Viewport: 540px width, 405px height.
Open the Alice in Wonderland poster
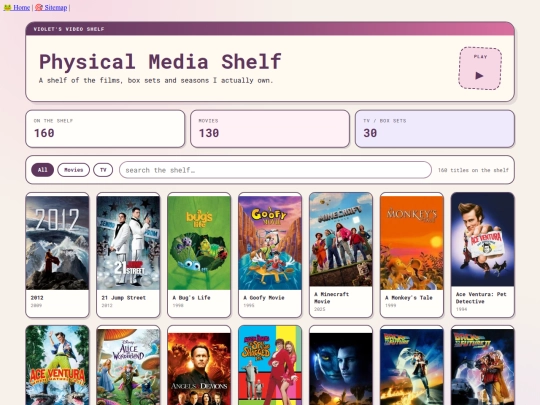coord(128,367)
